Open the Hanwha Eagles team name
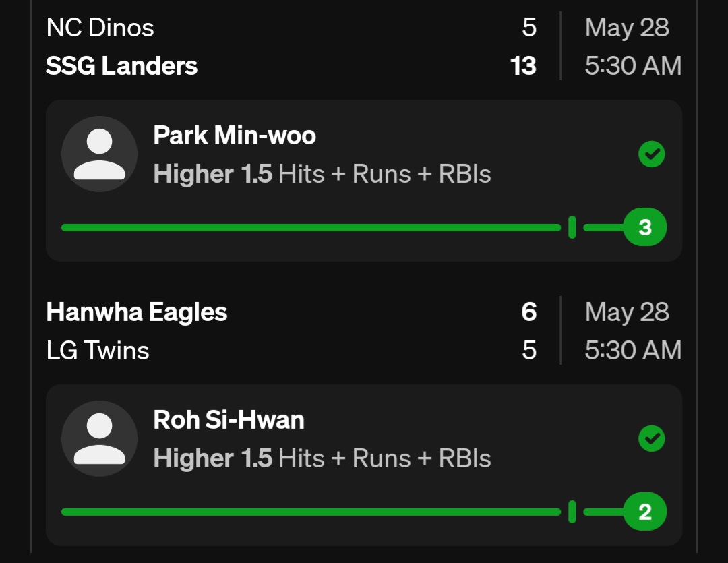Image resolution: width=728 pixels, height=563 pixels. (137, 312)
